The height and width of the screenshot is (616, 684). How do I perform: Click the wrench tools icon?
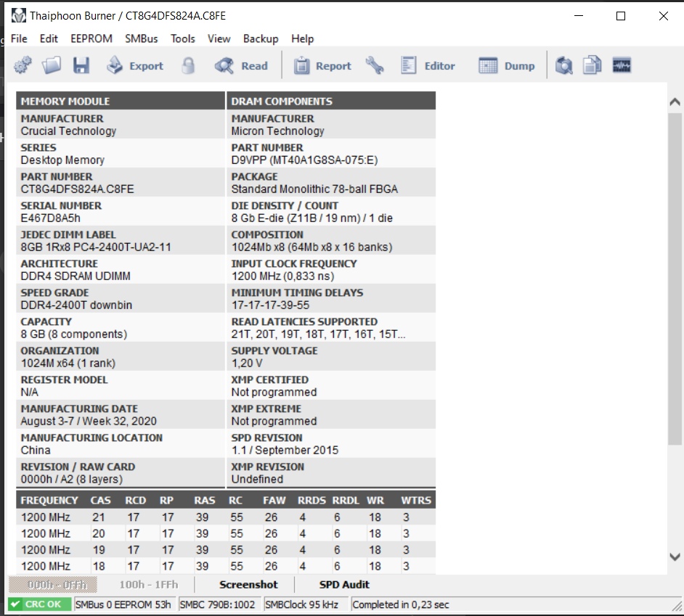point(375,66)
